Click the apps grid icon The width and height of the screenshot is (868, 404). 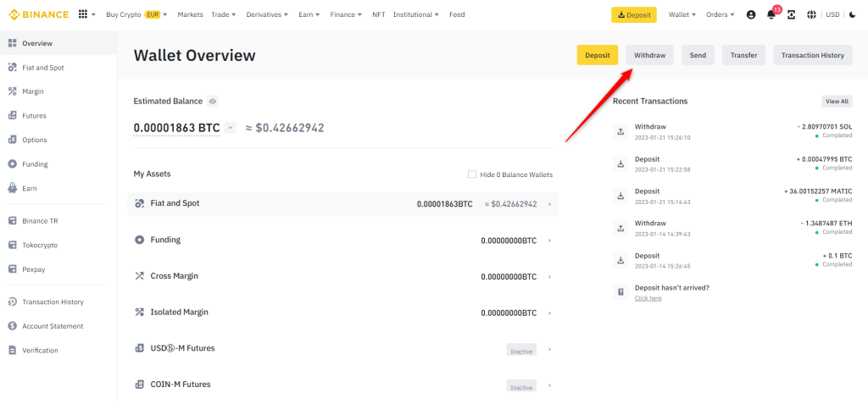83,14
